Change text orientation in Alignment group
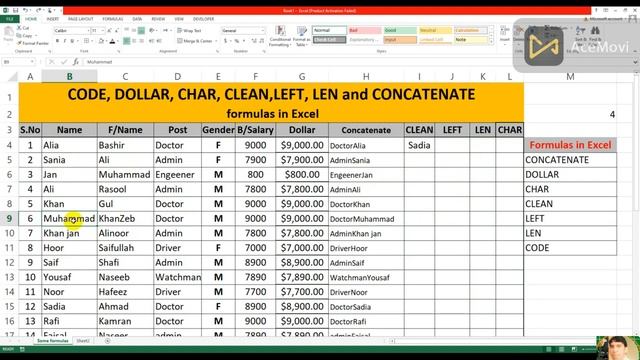The width and height of the screenshot is (640, 360). 151,31
